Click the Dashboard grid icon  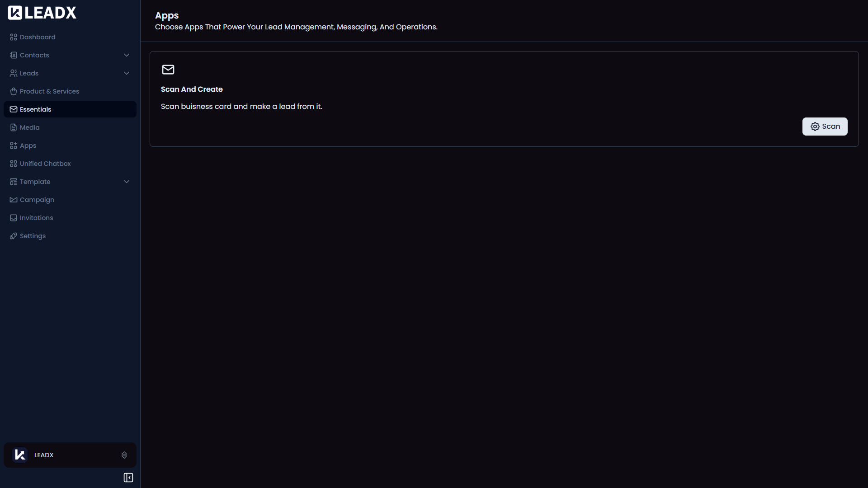(14, 37)
